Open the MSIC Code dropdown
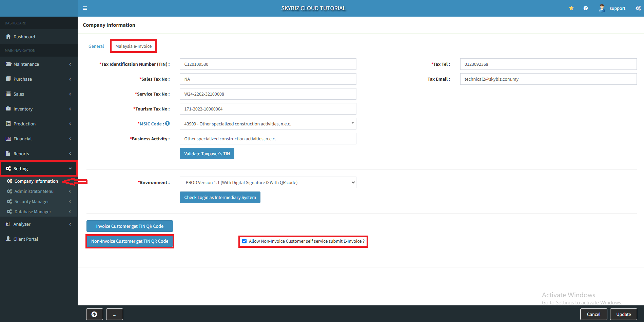 click(268, 124)
